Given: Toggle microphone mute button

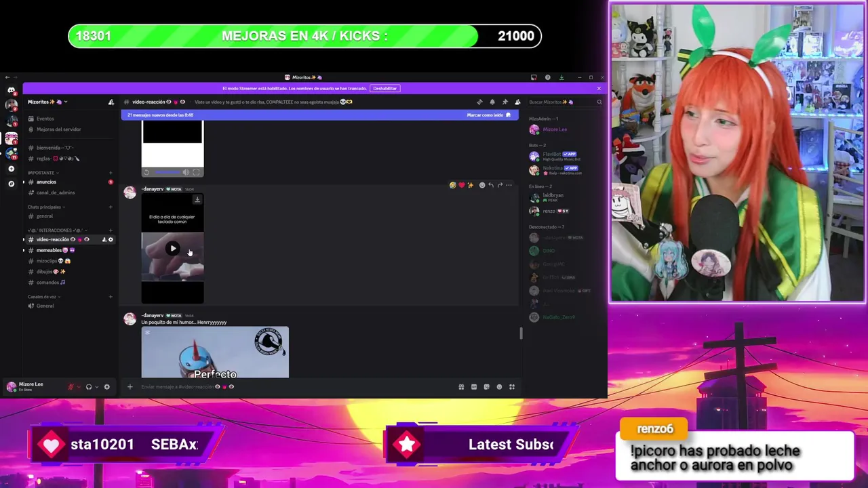Looking at the screenshot, I should tap(71, 386).
